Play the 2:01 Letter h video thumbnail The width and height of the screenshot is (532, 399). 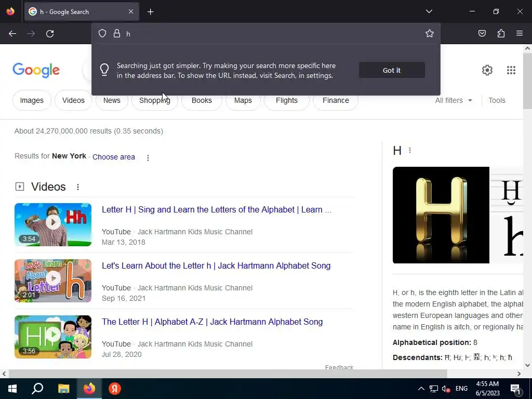coord(53,281)
